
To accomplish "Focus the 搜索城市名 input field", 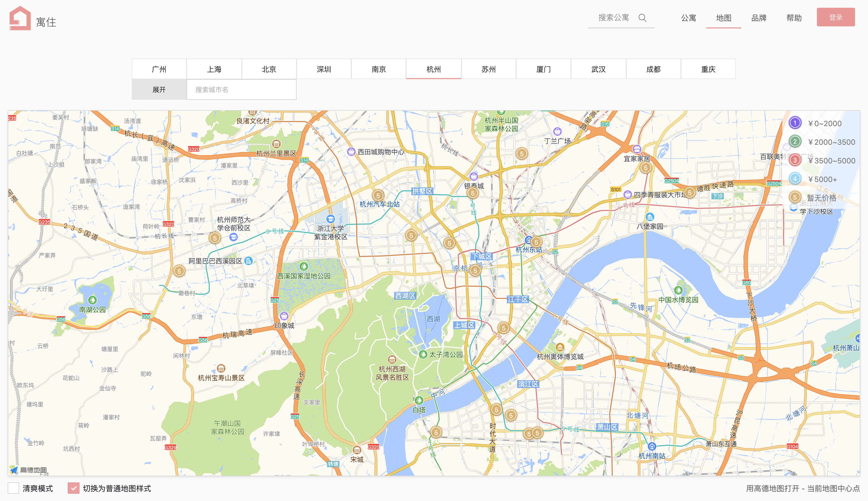I will (241, 89).
